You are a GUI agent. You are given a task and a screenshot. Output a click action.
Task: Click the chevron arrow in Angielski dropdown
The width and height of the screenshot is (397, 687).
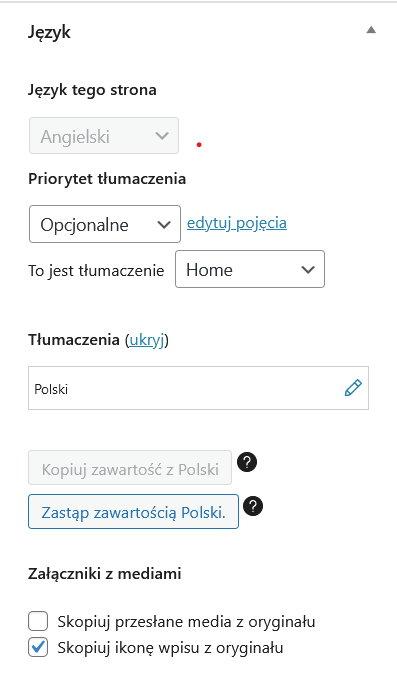162,136
